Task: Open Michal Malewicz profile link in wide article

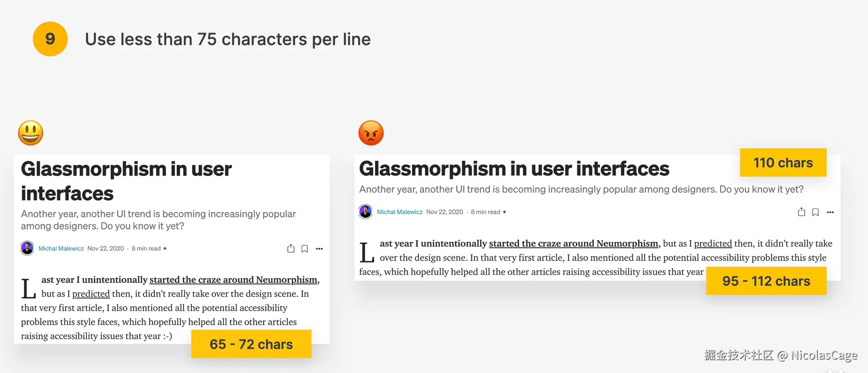Action: [399, 212]
